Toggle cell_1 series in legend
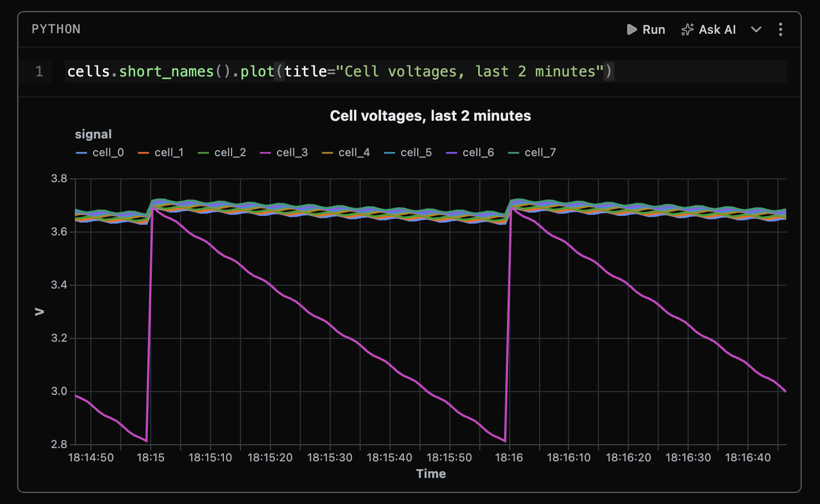The height and width of the screenshot is (504, 820). coord(161,152)
